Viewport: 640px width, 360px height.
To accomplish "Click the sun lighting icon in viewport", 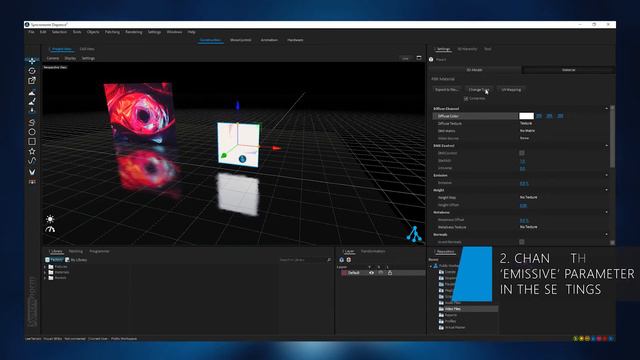I will coord(50,219).
